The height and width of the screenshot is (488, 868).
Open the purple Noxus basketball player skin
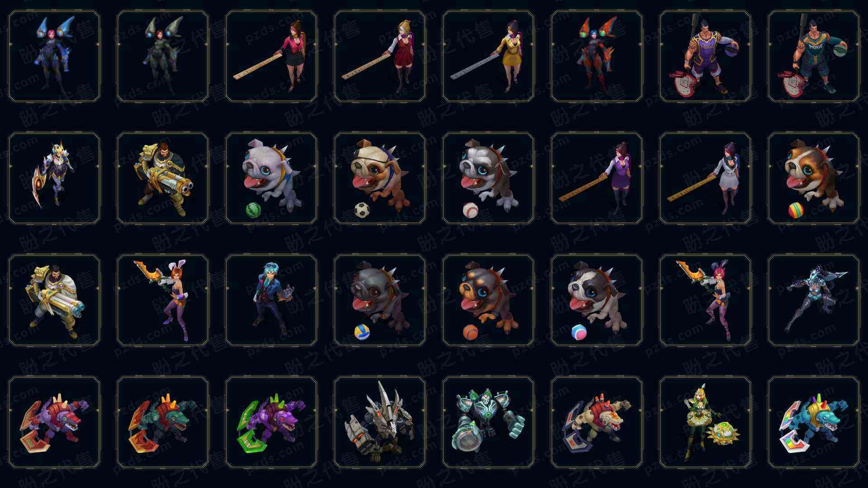click(705, 56)
